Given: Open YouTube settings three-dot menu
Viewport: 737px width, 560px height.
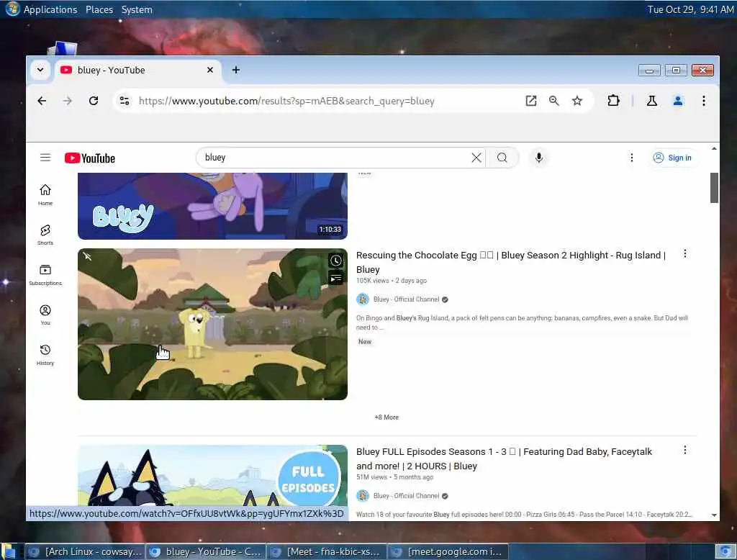Looking at the screenshot, I should [632, 158].
